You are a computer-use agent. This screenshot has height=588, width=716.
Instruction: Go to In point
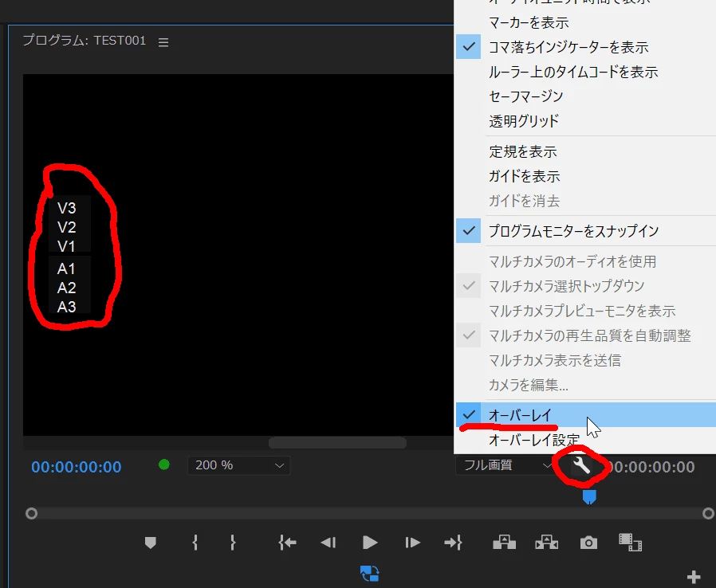coord(287,543)
